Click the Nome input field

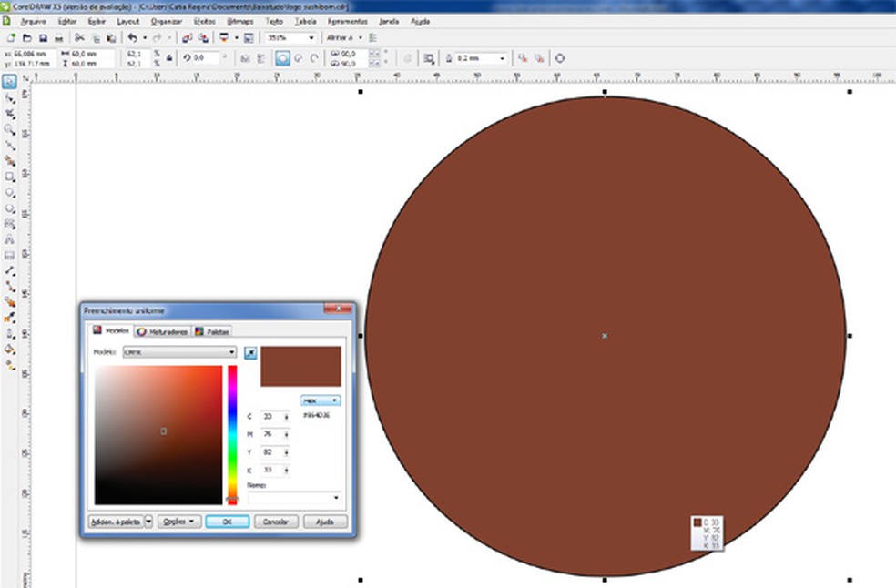[293, 498]
